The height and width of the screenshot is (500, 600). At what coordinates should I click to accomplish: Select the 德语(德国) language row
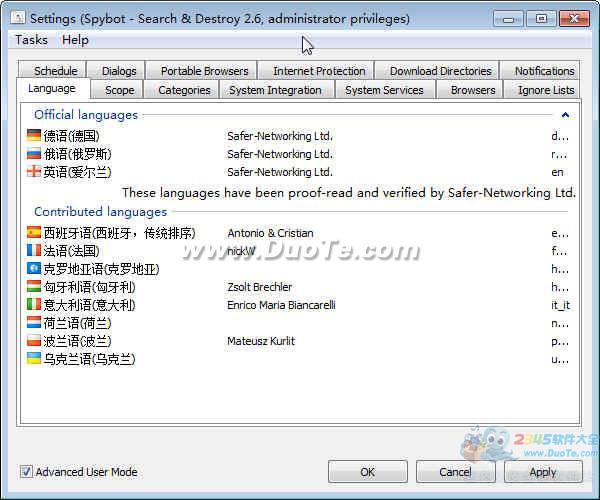[x=298, y=136]
